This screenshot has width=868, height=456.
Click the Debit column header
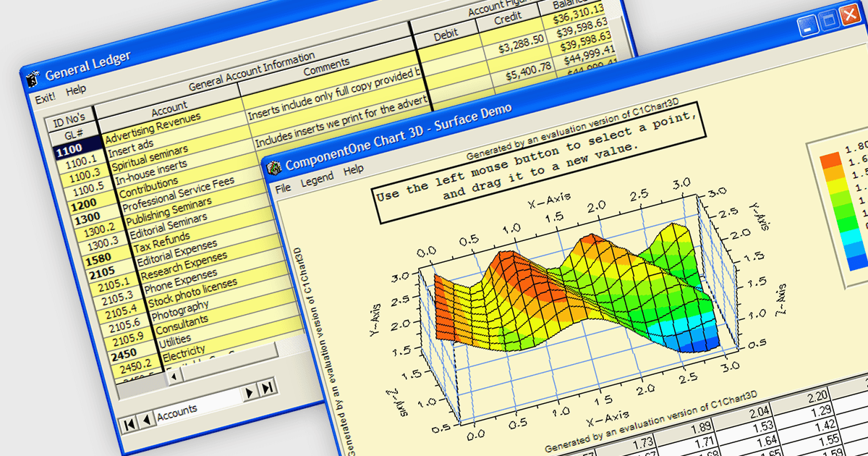pos(446,35)
